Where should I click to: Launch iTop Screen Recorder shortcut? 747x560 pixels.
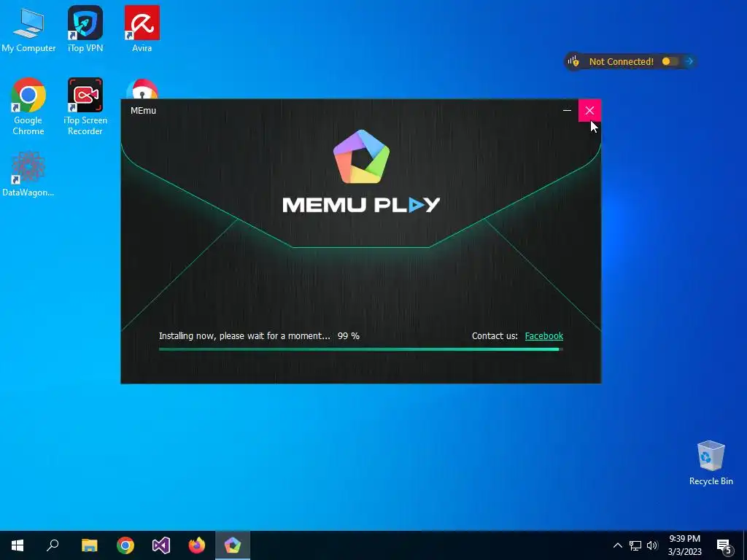pos(85,106)
